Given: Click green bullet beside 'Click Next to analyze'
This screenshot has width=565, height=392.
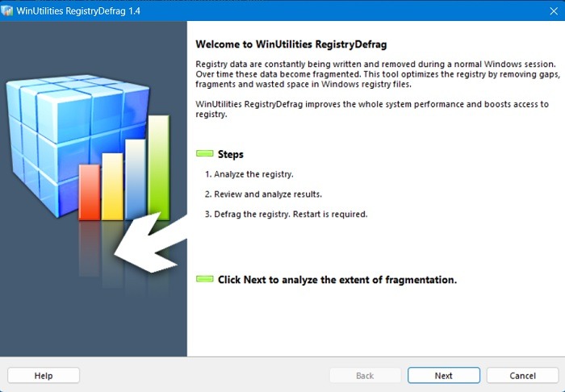Looking at the screenshot, I should pyautogui.click(x=205, y=278).
